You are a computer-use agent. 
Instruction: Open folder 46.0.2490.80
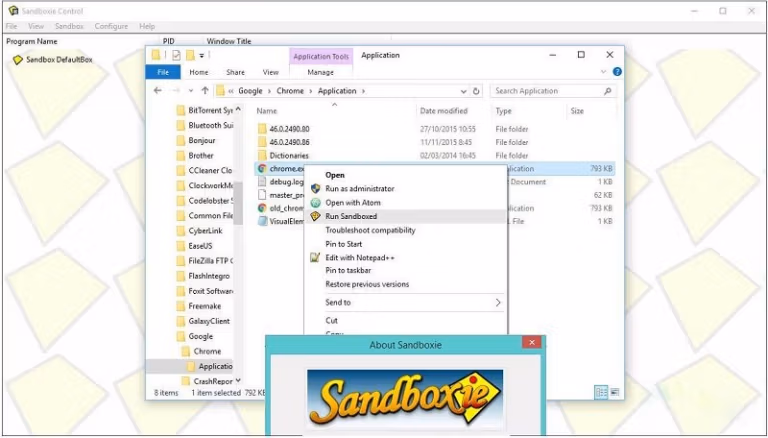pos(289,129)
